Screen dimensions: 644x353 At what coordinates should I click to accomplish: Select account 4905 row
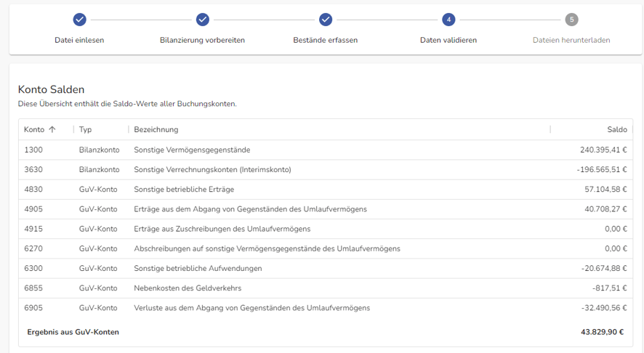326,209
